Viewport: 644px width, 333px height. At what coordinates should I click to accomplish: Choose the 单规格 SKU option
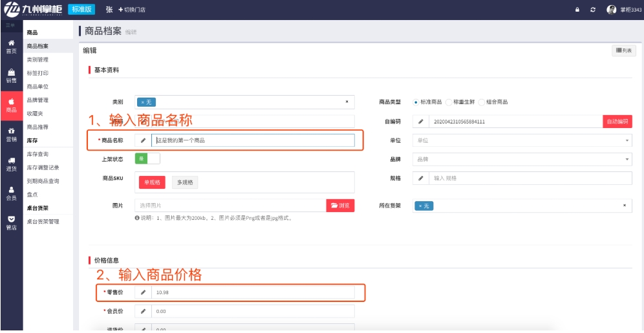(152, 182)
